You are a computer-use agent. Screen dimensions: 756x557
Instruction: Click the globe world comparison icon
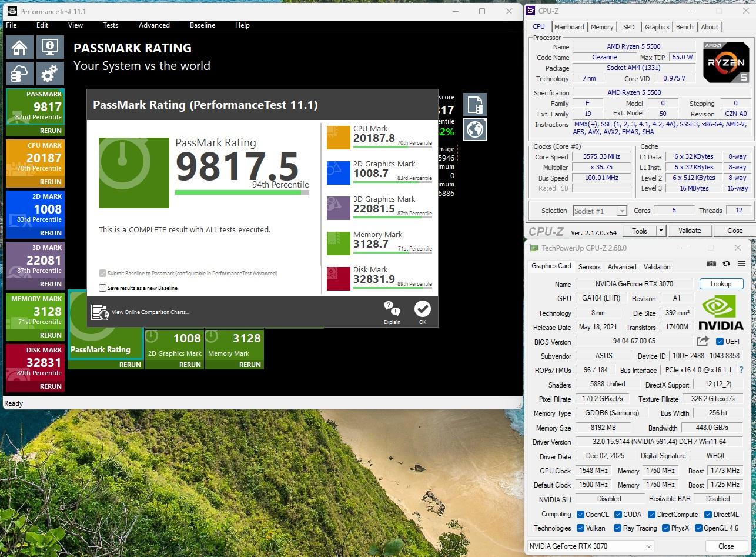pos(475,129)
